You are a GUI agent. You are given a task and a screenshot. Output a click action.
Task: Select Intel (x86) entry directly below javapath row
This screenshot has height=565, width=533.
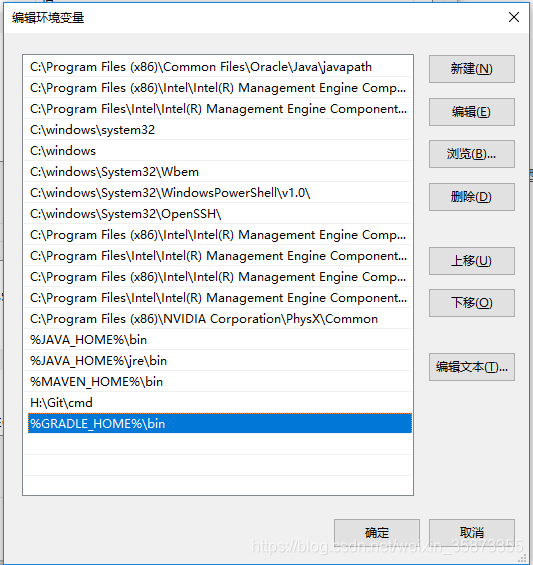[x=218, y=88]
